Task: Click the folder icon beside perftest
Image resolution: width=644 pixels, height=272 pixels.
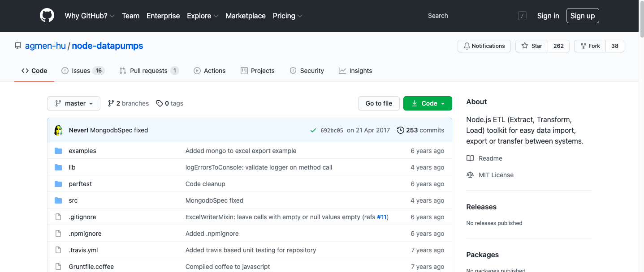Action: click(58, 184)
